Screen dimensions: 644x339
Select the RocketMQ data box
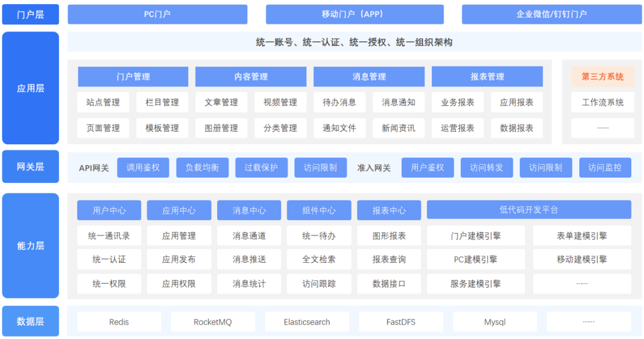point(213,322)
